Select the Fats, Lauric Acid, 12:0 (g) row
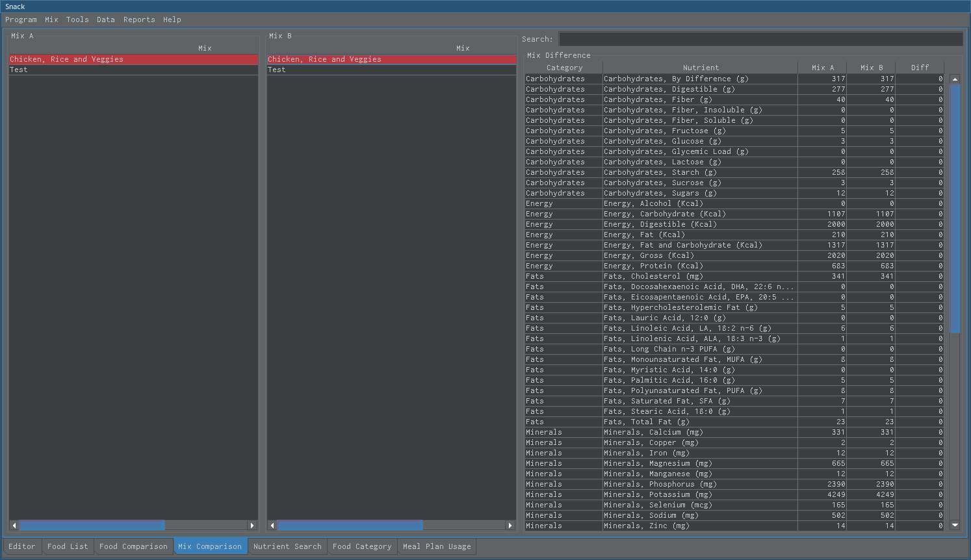The height and width of the screenshot is (560, 971). click(734, 318)
